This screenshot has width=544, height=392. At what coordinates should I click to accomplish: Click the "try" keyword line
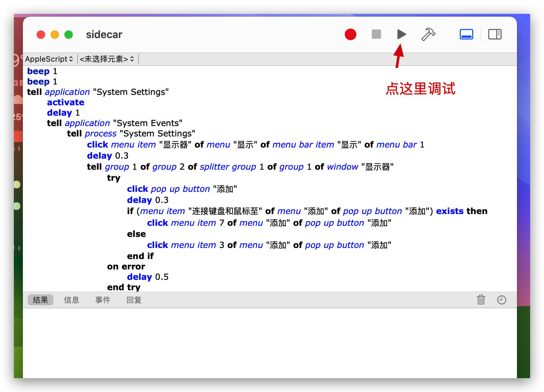pos(114,178)
